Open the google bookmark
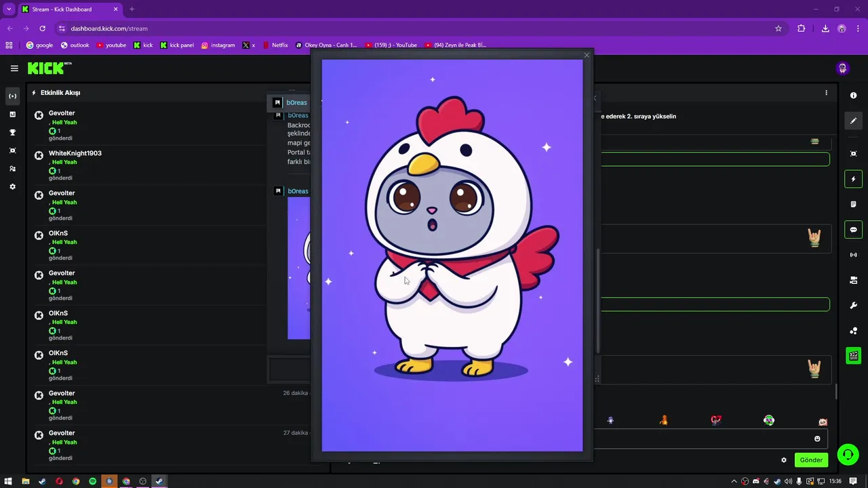The width and height of the screenshot is (868, 488). [x=39, y=45]
